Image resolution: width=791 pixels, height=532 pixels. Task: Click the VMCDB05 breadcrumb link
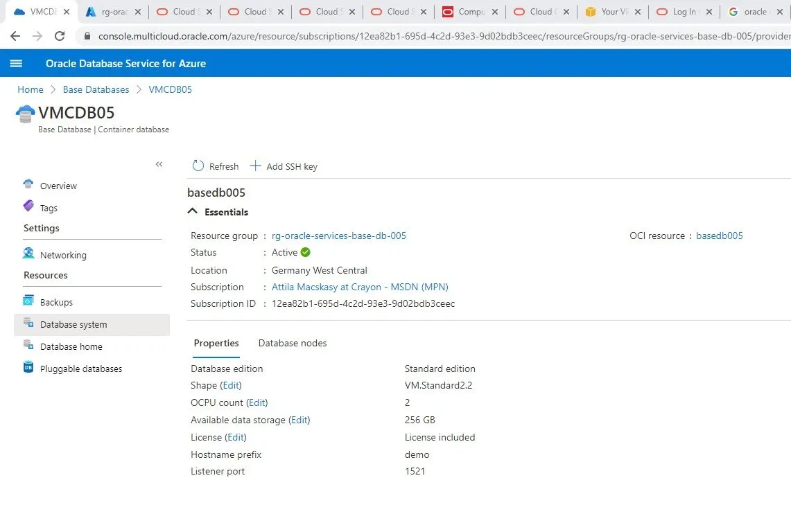(x=170, y=89)
